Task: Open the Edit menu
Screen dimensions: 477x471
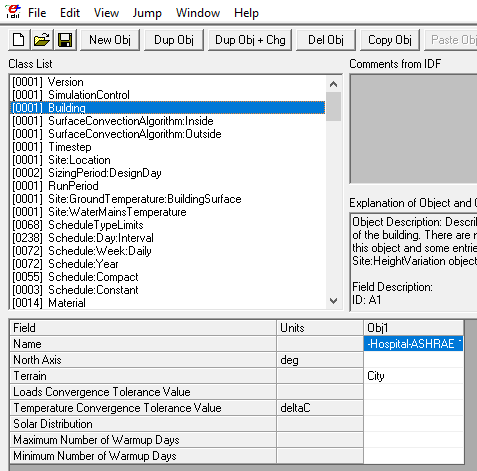Action: click(x=70, y=13)
